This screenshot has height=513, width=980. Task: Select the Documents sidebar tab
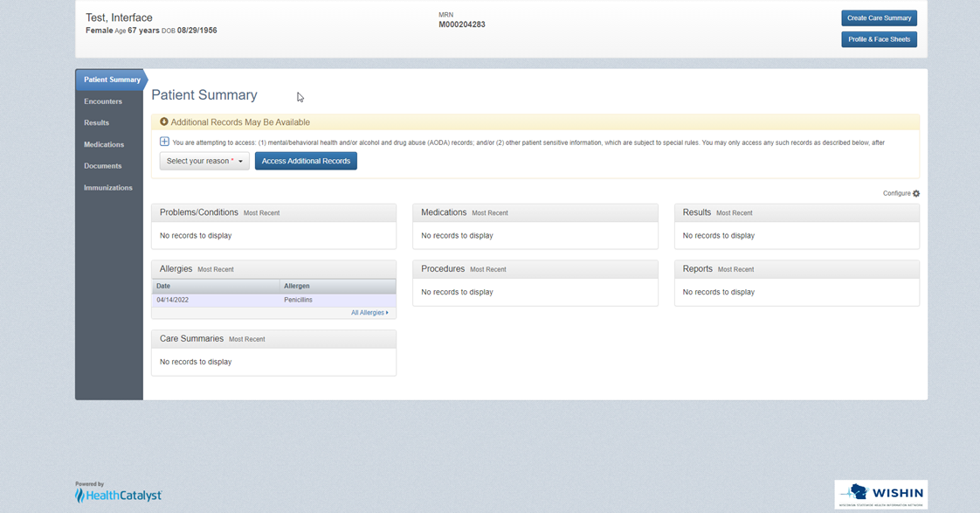tap(102, 166)
